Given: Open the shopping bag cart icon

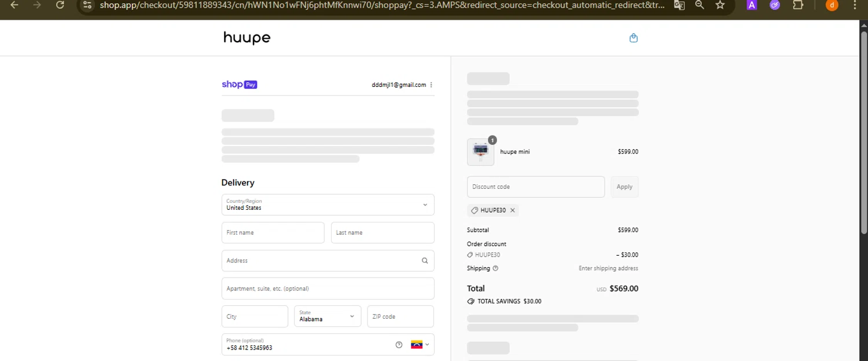Looking at the screenshot, I should pos(634,38).
